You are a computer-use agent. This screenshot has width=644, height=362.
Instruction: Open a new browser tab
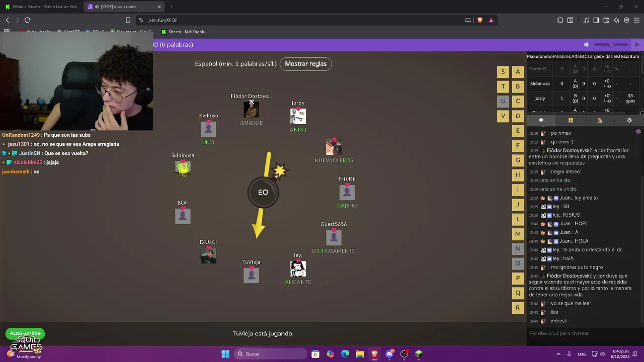coord(172,7)
